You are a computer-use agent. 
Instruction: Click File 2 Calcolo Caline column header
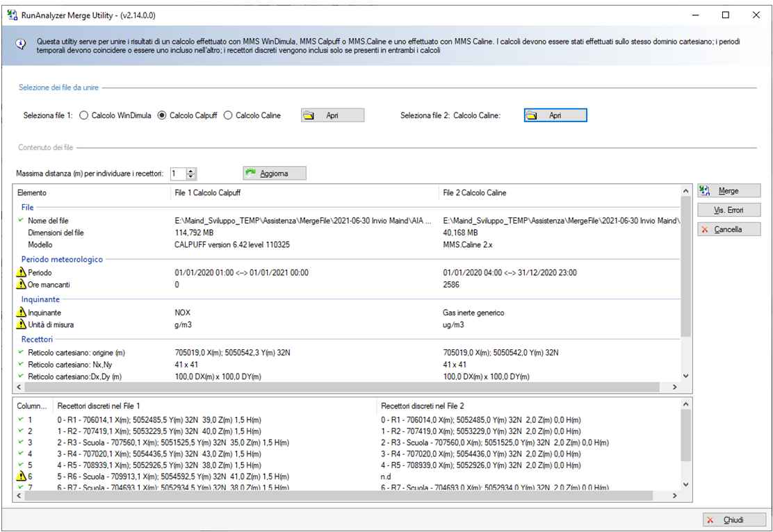click(x=559, y=192)
